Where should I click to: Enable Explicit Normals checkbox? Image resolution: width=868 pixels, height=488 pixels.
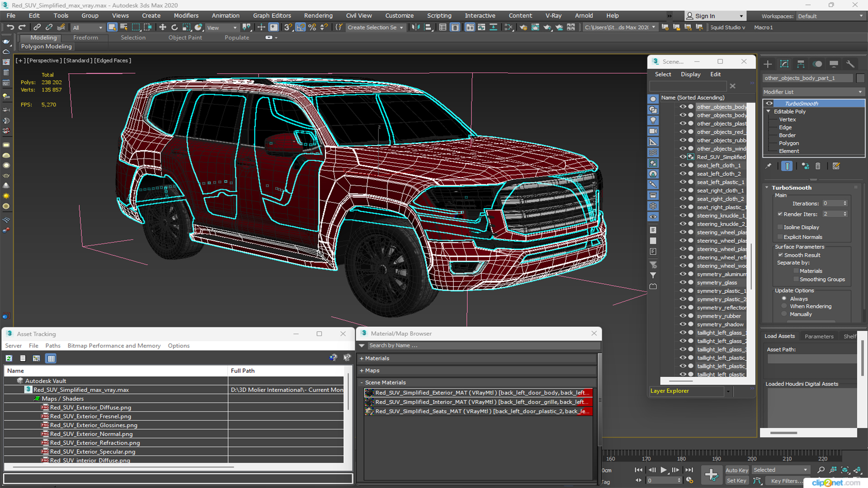coord(780,237)
